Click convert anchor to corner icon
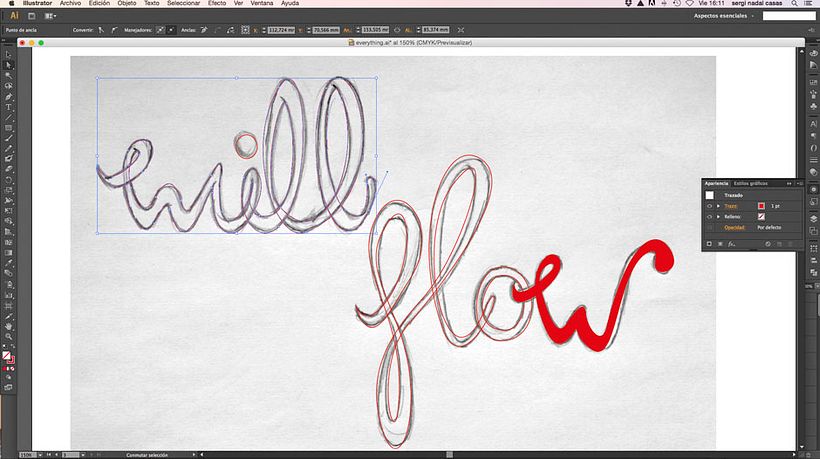 [x=101, y=30]
